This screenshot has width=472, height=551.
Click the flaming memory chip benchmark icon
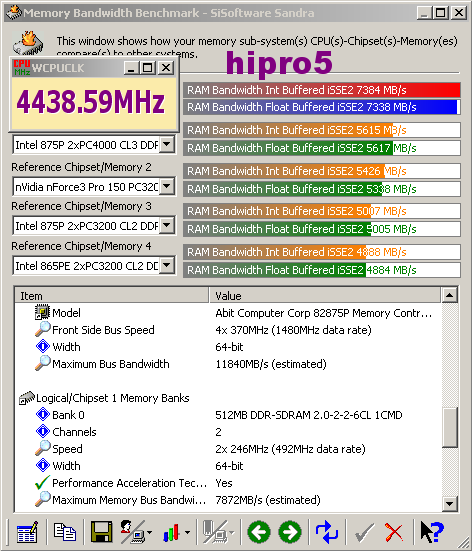click(x=28, y=43)
